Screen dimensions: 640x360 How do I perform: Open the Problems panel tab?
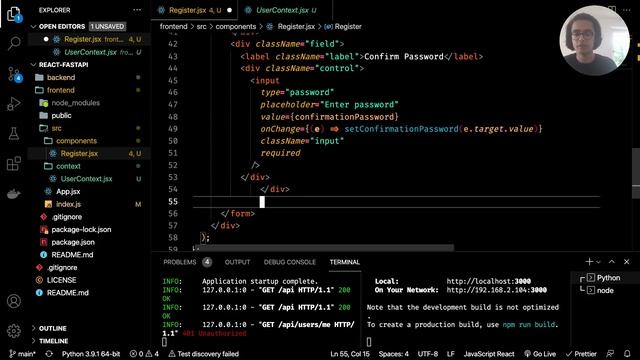(187, 262)
